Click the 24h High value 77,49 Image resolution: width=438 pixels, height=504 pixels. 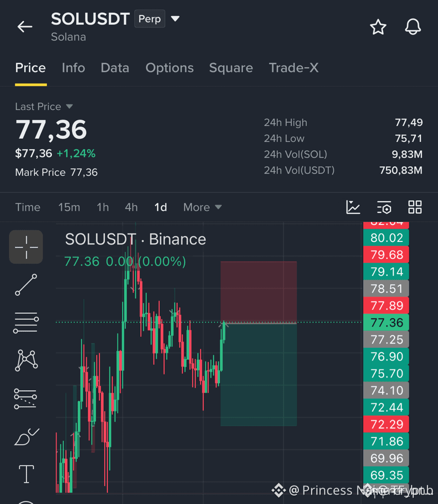[x=408, y=122]
